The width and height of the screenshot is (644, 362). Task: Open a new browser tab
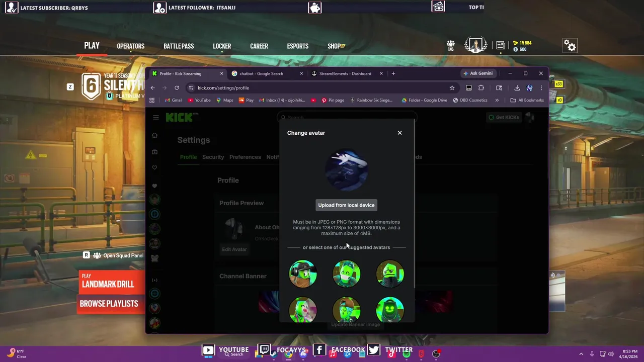(393, 73)
